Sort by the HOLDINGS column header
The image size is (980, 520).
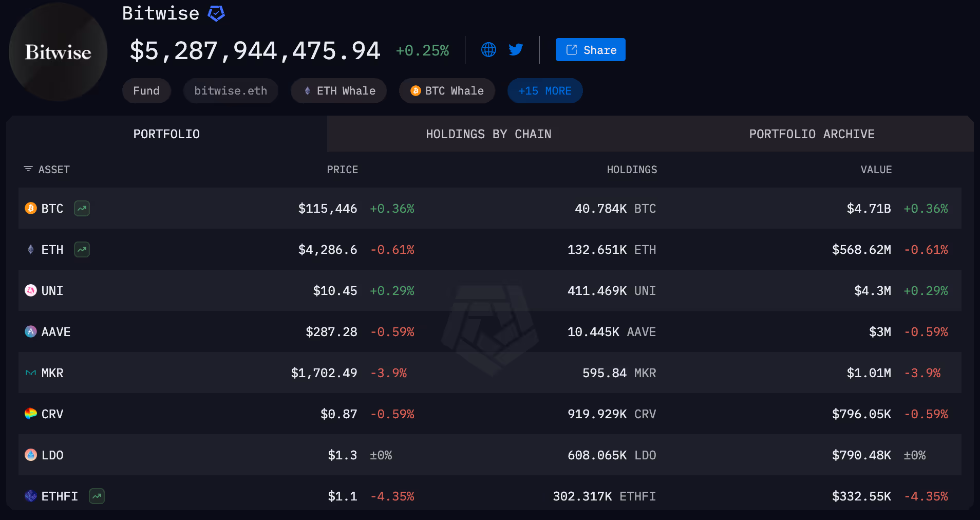[632, 170]
